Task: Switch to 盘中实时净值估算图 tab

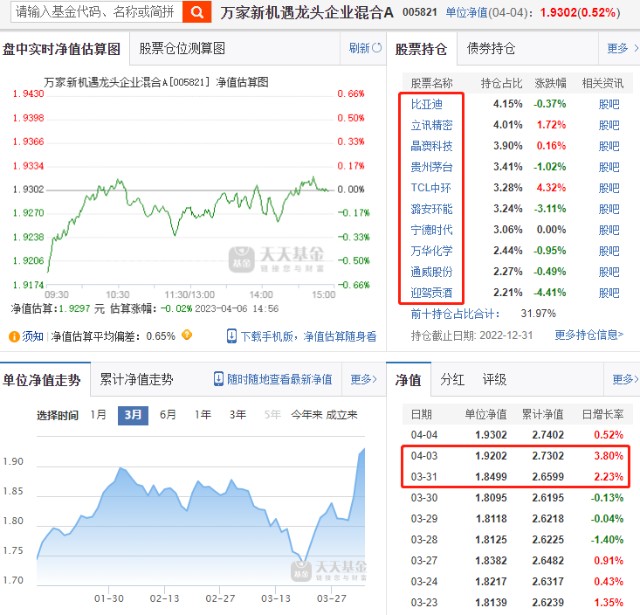Action: pyautogui.click(x=62, y=49)
